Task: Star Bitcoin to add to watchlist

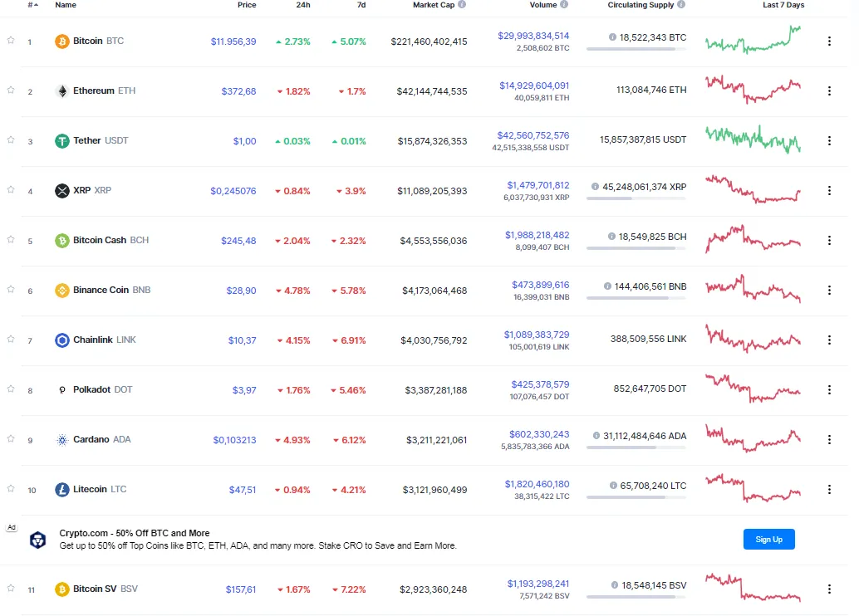Action: click(x=11, y=40)
